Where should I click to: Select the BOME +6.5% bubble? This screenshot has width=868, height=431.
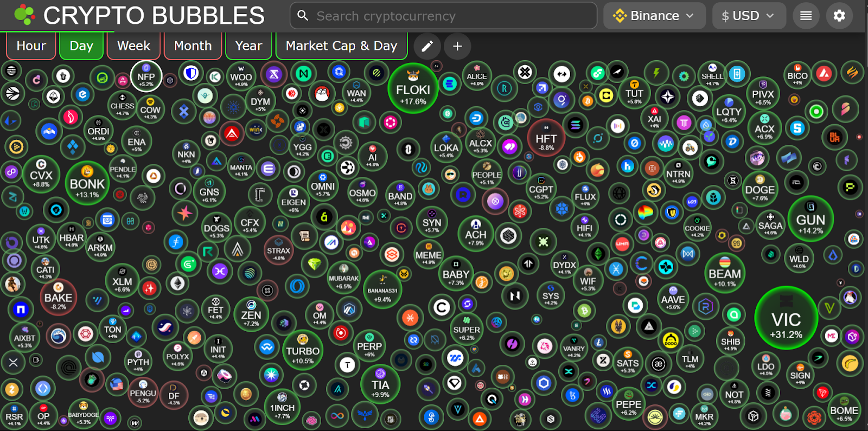tap(844, 409)
